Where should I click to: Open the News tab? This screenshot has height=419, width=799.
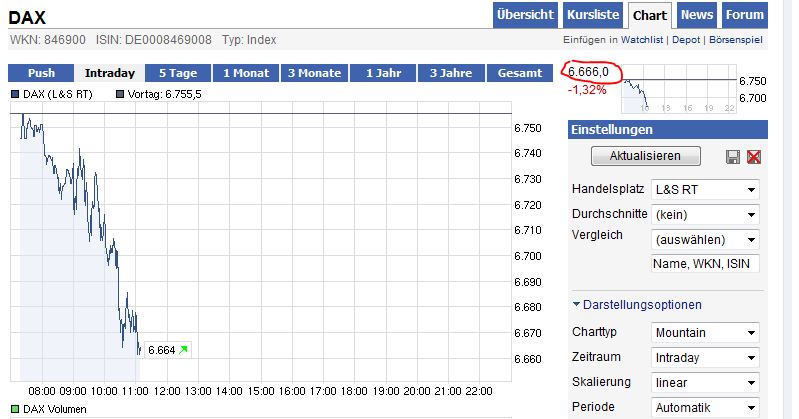click(697, 15)
